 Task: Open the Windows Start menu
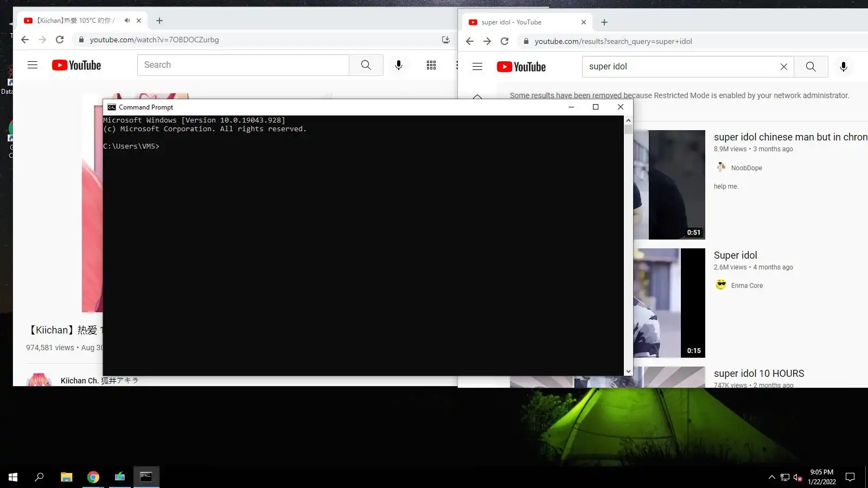tap(13, 477)
